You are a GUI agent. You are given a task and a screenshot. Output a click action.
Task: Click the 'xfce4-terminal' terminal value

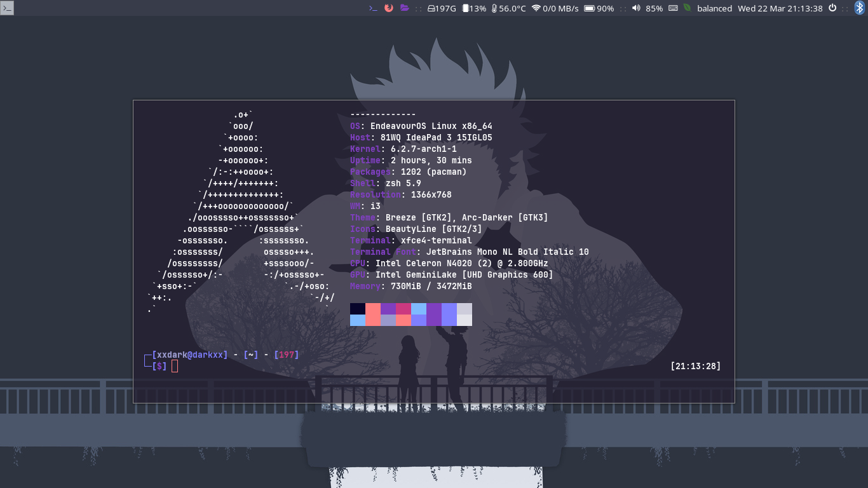pyautogui.click(x=437, y=240)
